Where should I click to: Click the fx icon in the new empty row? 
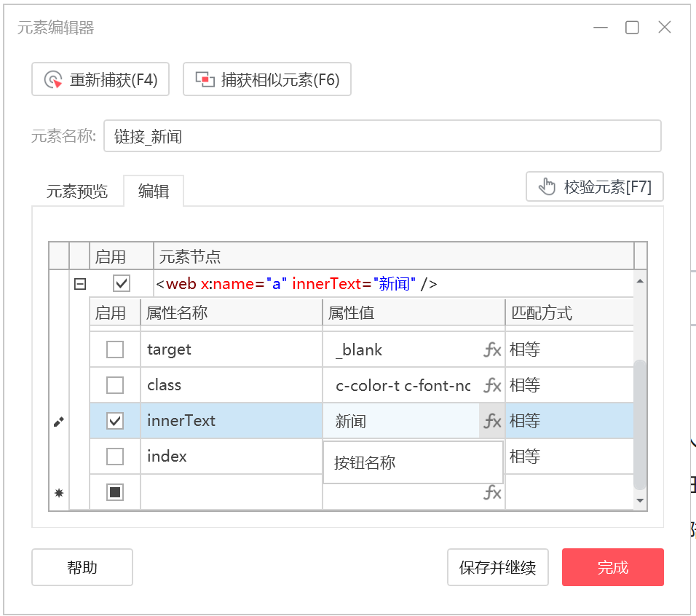(x=492, y=492)
